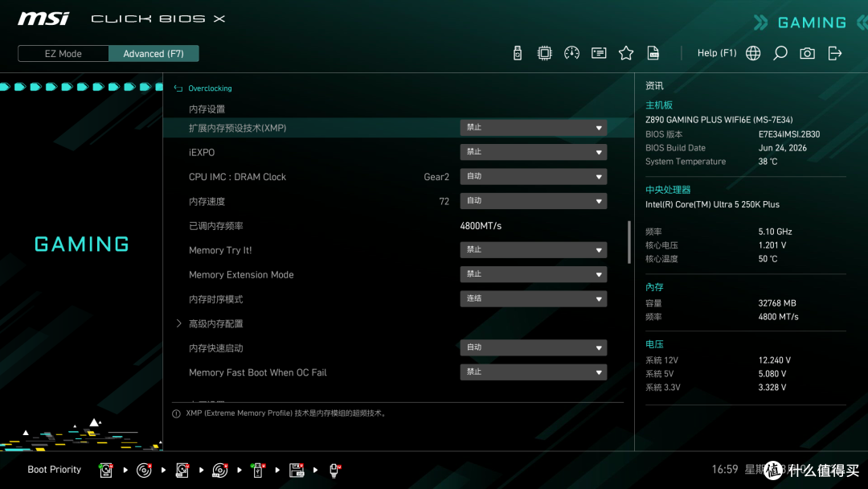Image resolution: width=868 pixels, height=489 pixels.
Task: Open Memory Fast Boot When OC Fail dropdown
Action: tap(533, 372)
